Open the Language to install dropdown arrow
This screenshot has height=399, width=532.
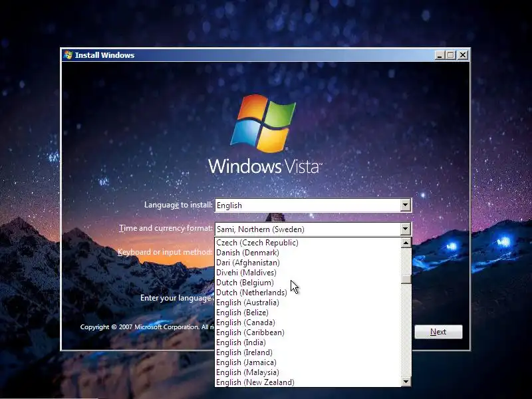tap(405, 205)
